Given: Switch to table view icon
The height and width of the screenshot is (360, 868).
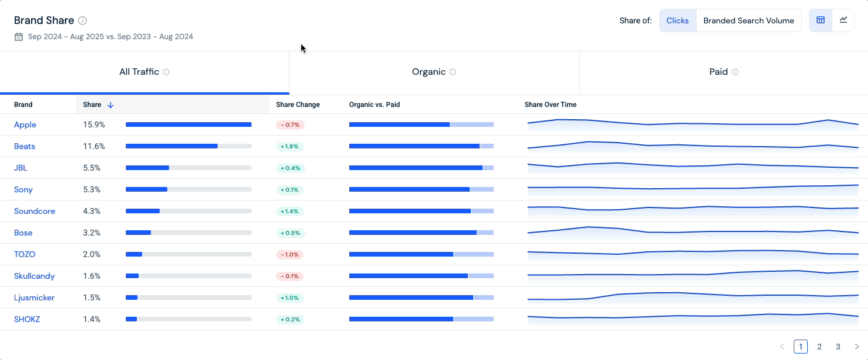Looking at the screenshot, I should coord(821,20).
